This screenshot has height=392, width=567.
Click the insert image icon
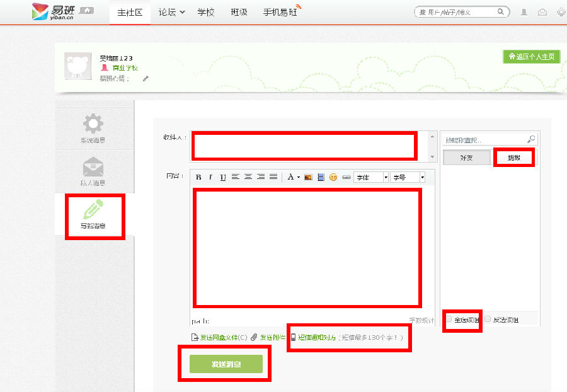(x=308, y=177)
